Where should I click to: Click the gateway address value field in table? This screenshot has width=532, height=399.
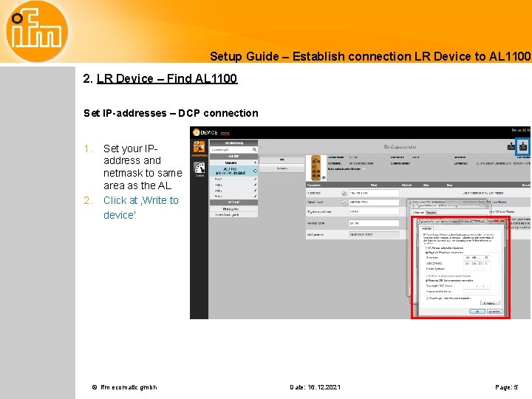pos(374,211)
